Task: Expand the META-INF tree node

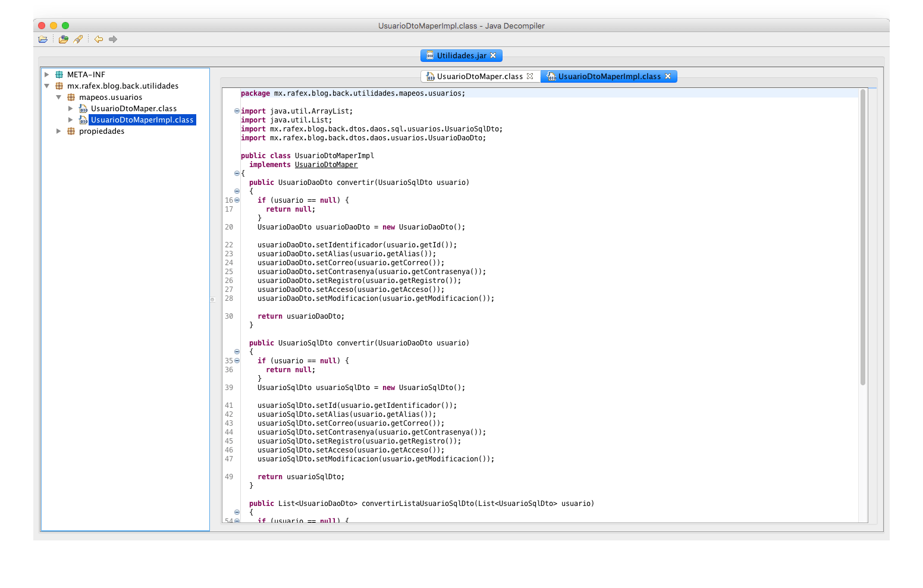Action: click(x=47, y=74)
